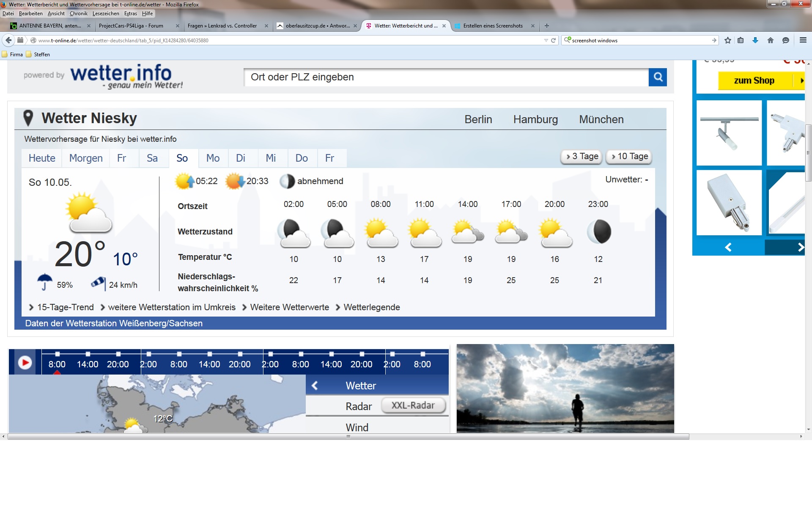The width and height of the screenshot is (812, 518).
Task: Select the Mo forecast day tab
Action: (213, 158)
